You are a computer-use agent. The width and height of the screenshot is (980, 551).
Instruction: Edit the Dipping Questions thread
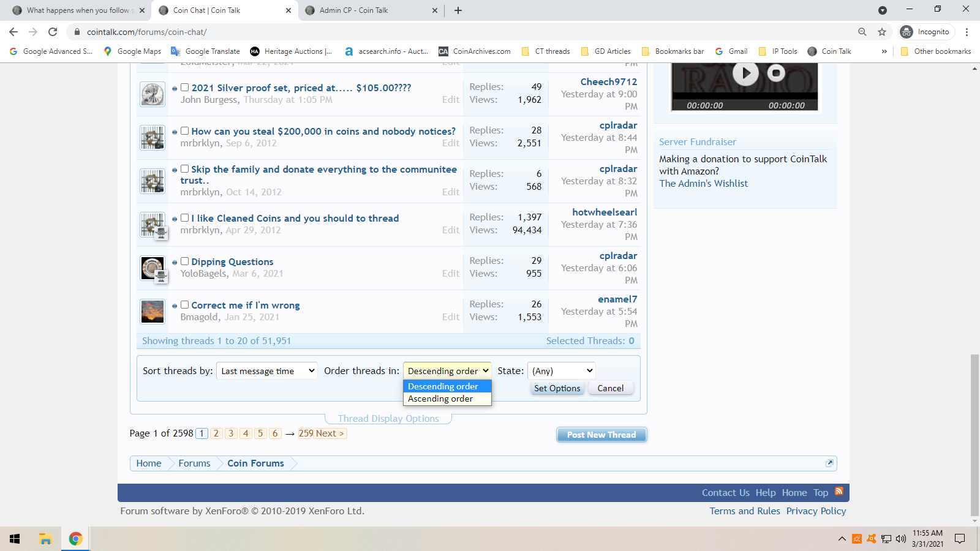451,274
